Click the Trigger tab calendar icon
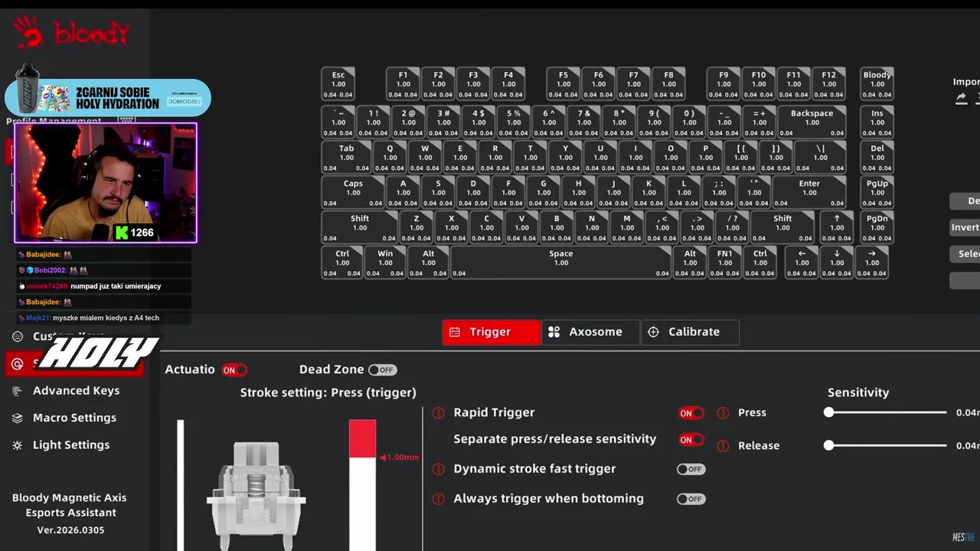This screenshot has height=551, width=980. (x=455, y=332)
